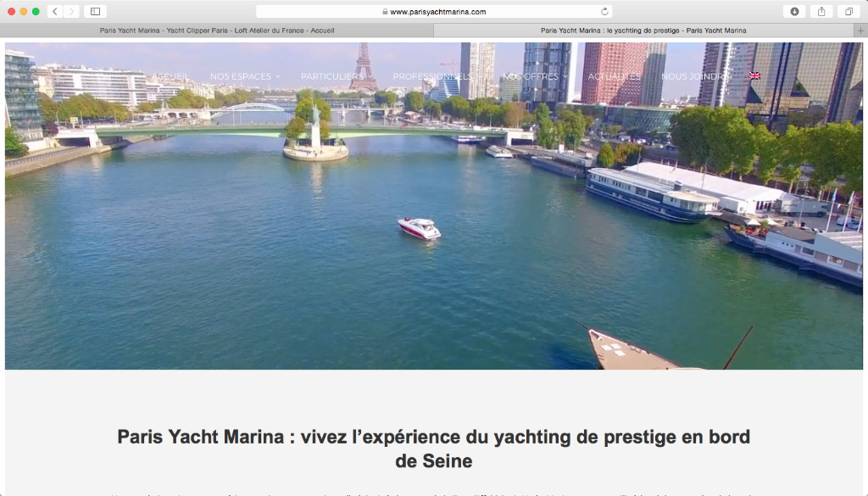Click the forward navigation arrow

(71, 11)
